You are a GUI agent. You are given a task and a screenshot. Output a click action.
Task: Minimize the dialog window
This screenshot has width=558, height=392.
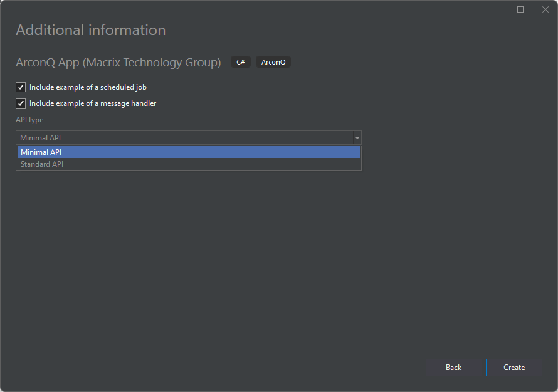coord(495,9)
